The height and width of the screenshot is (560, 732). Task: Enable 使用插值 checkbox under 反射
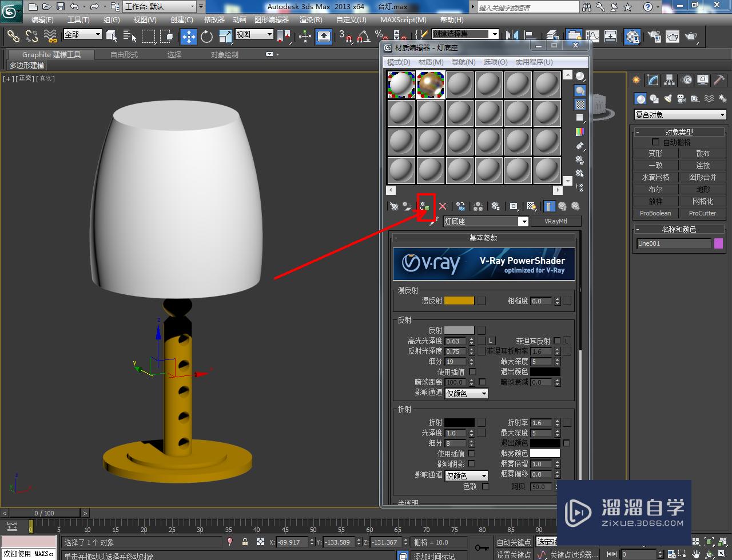tap(472, 372)
